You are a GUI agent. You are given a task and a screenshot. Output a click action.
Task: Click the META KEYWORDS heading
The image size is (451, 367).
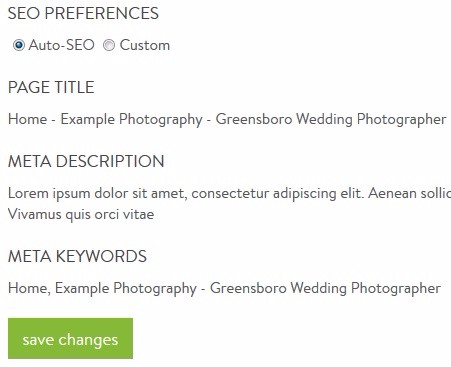coord(77,256)
